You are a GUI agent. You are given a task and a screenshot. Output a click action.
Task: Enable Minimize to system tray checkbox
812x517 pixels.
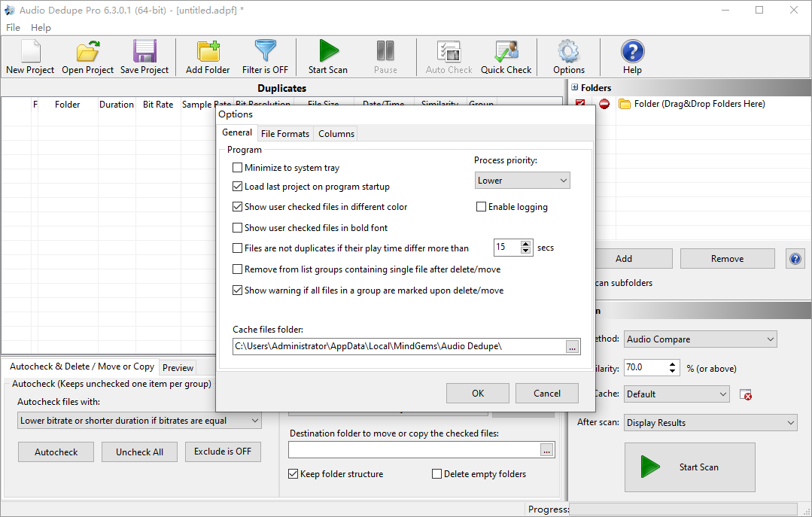(237, 167)
